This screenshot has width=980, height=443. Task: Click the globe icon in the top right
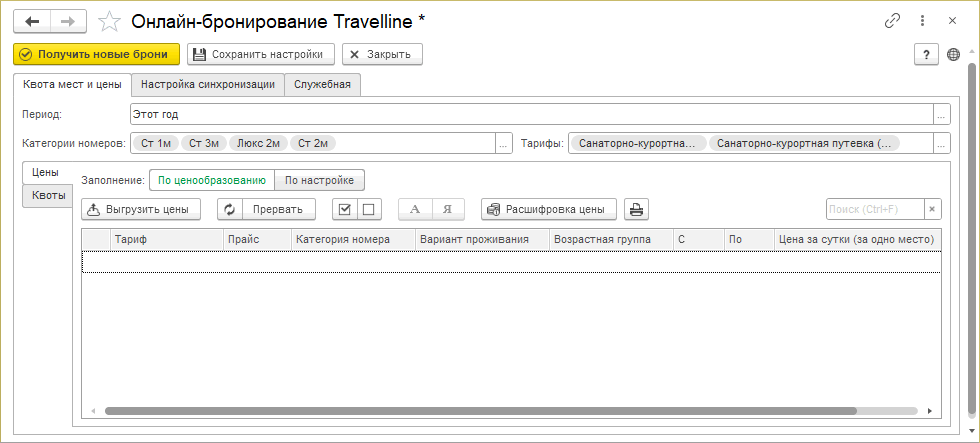point(954,54)
